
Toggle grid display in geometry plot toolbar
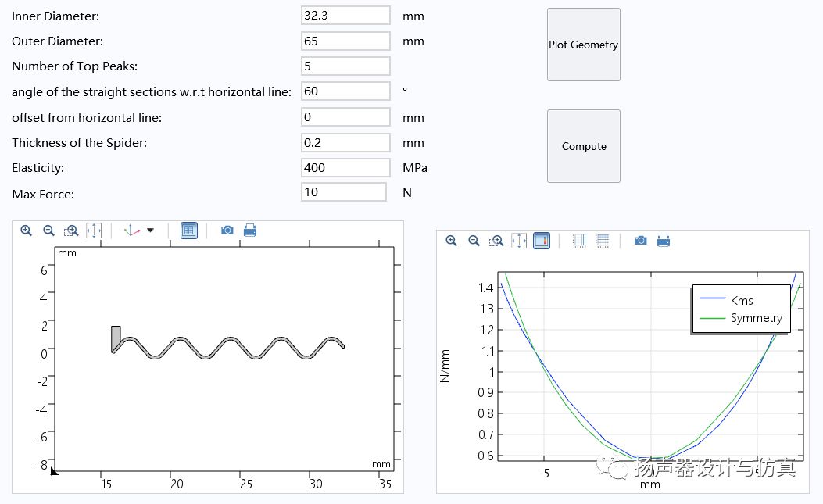click(x=188, y=231)
